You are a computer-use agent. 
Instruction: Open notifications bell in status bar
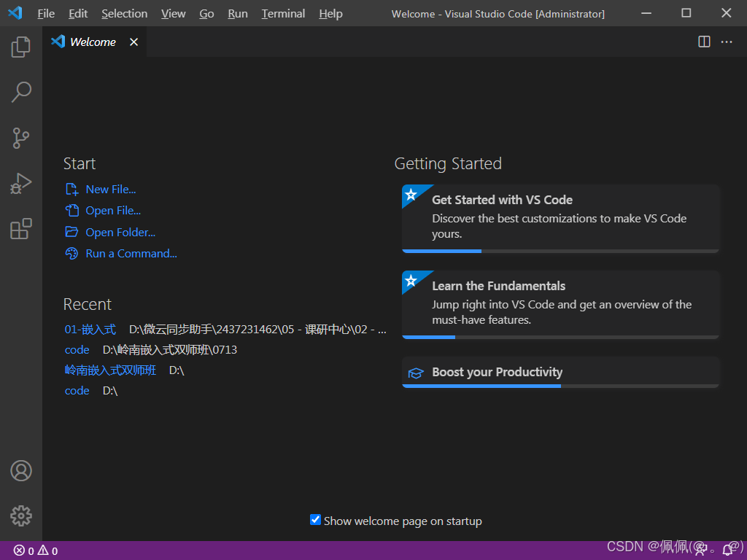point(727,551)
